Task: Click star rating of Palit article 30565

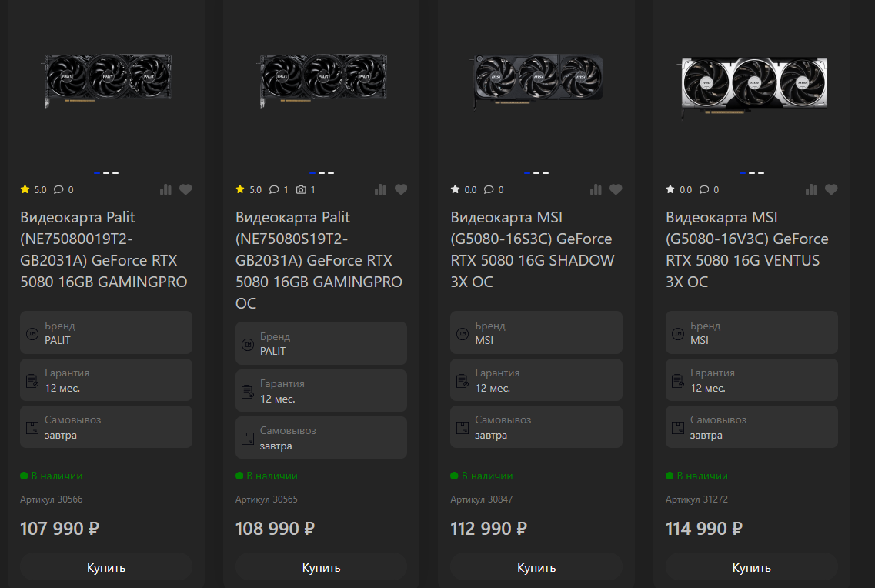Action: [x=249, y=189]
